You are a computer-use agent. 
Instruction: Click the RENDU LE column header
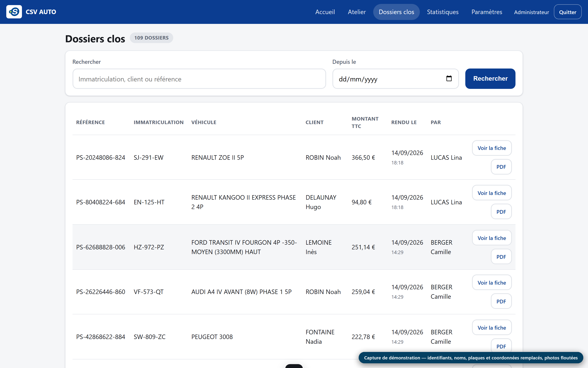coord(404,122)
